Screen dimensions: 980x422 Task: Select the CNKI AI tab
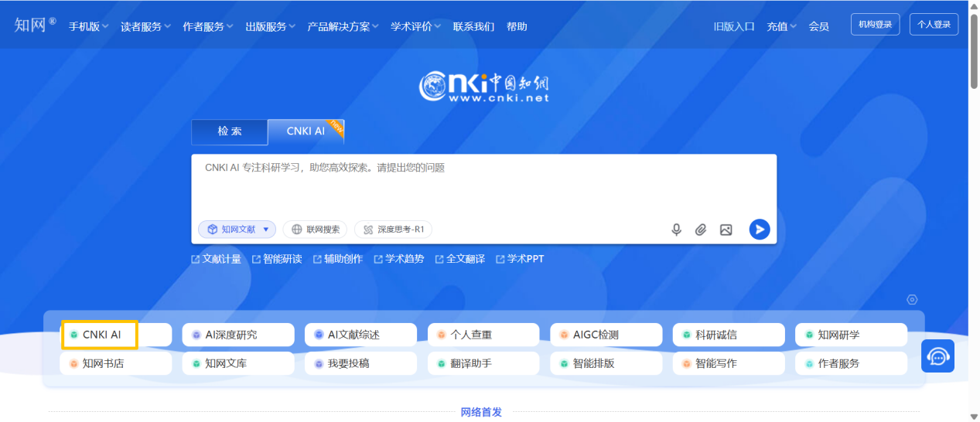click(x=306, y=131)
